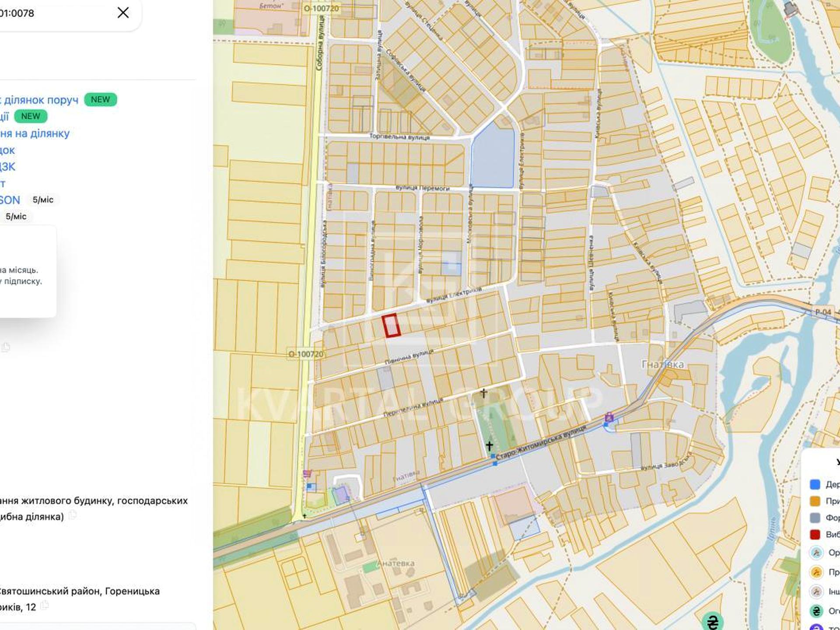This screenshot has width=840, height=630.
Task: Click the gray 'Інш…' legend icon
Action: [x=816, y=591]
